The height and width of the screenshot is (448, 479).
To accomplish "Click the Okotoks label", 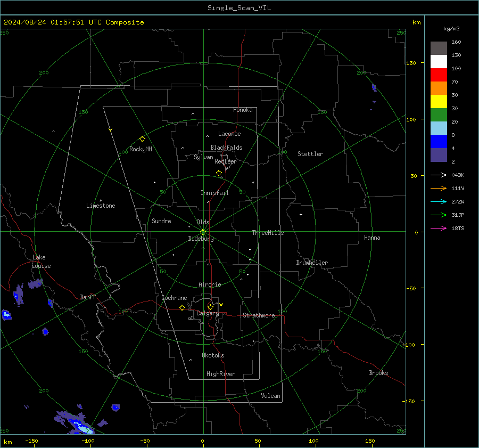I will [x=213, y=355].
